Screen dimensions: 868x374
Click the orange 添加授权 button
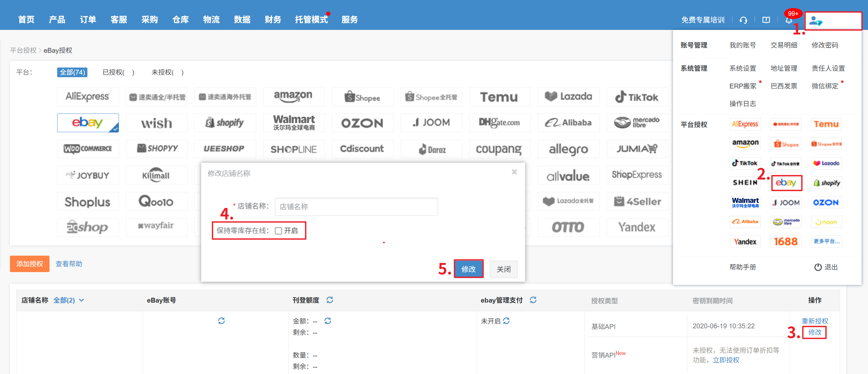pos(30,264)
